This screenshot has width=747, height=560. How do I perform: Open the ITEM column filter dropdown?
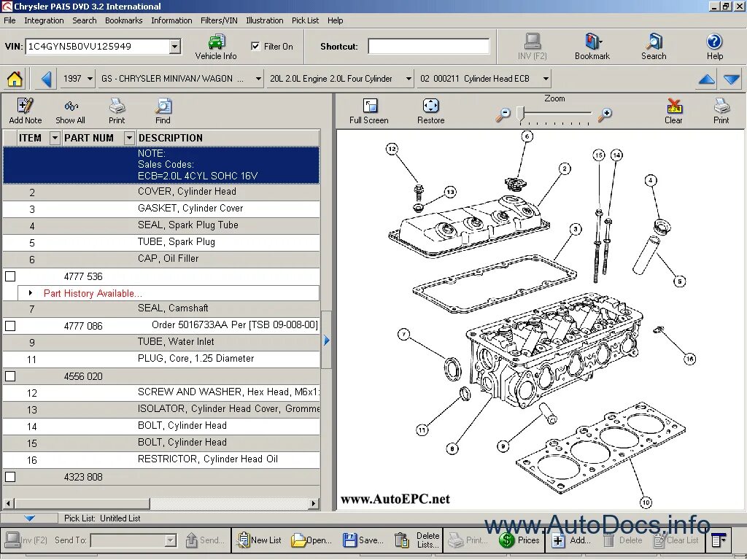pos(55,138)
